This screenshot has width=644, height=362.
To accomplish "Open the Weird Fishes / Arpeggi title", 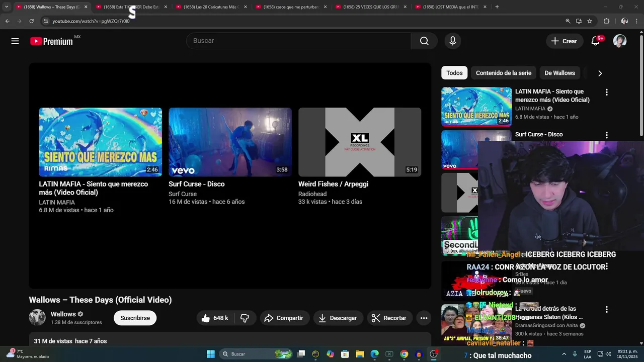I will [333, 184].
